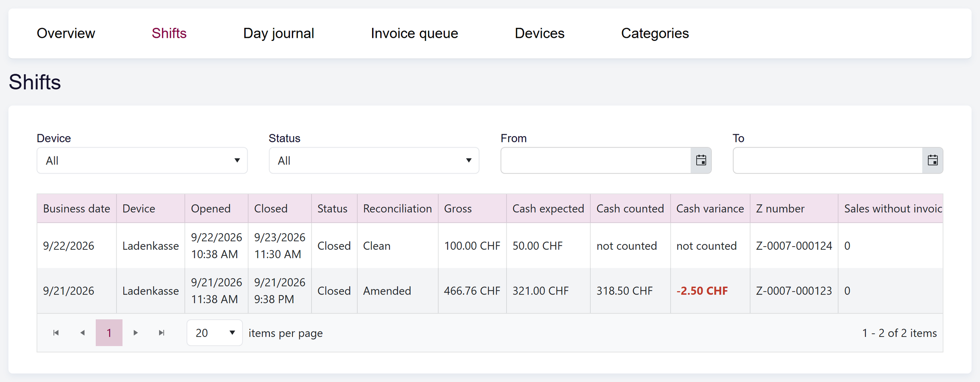Image resolution: width=980 pixels, height=382 pixels.
Task: Click the 321.00 CHF cash expected value
Action: pyautogui.click(x=541, y=291)
